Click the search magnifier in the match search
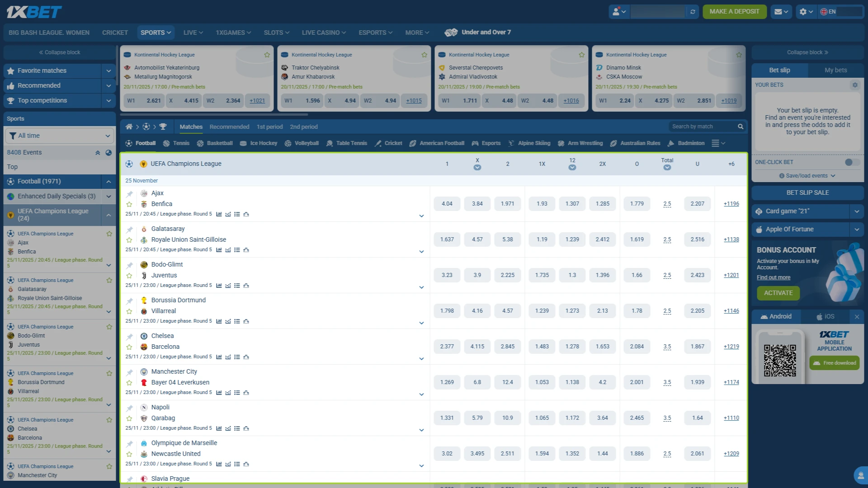 click(x=741, y=127)
